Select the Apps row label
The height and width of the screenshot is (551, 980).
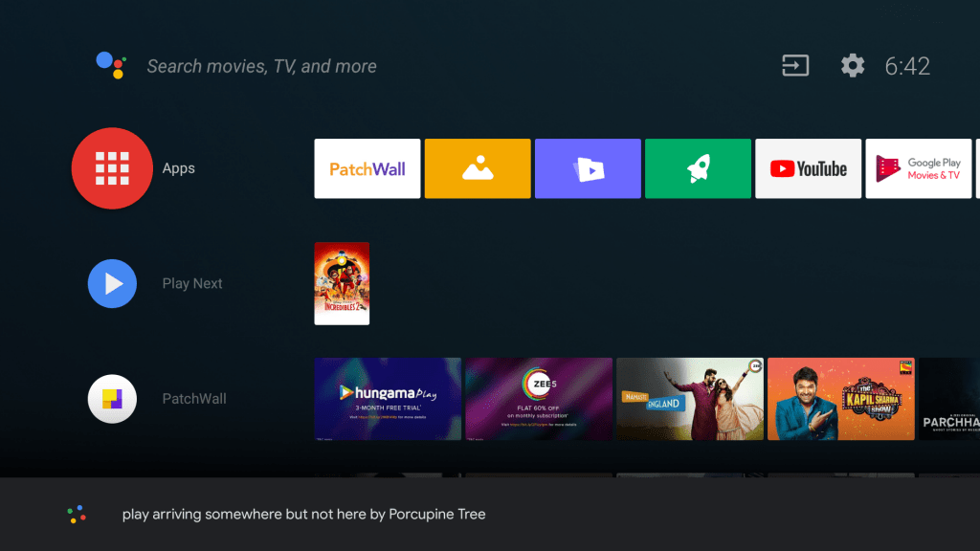coord(179,168)
